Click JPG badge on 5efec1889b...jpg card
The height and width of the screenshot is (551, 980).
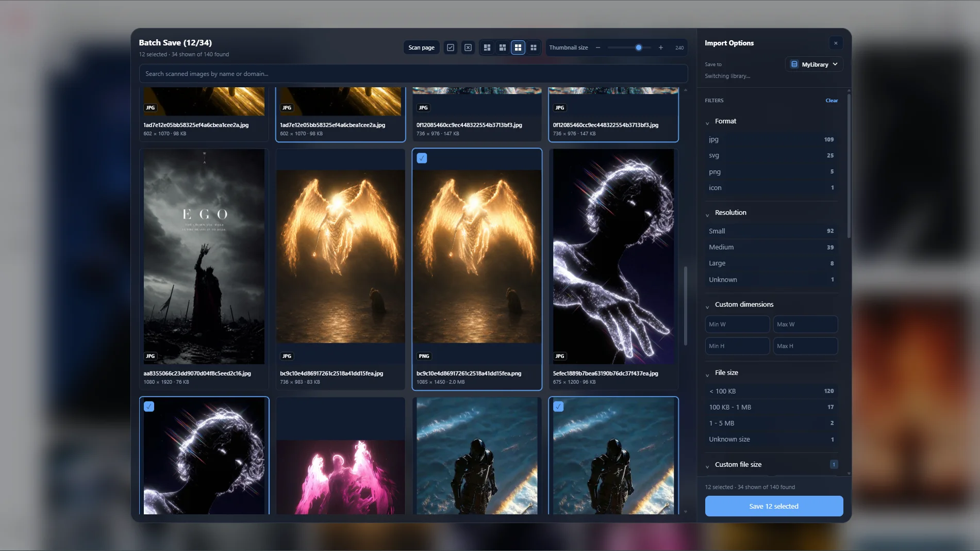click(560, 356)
